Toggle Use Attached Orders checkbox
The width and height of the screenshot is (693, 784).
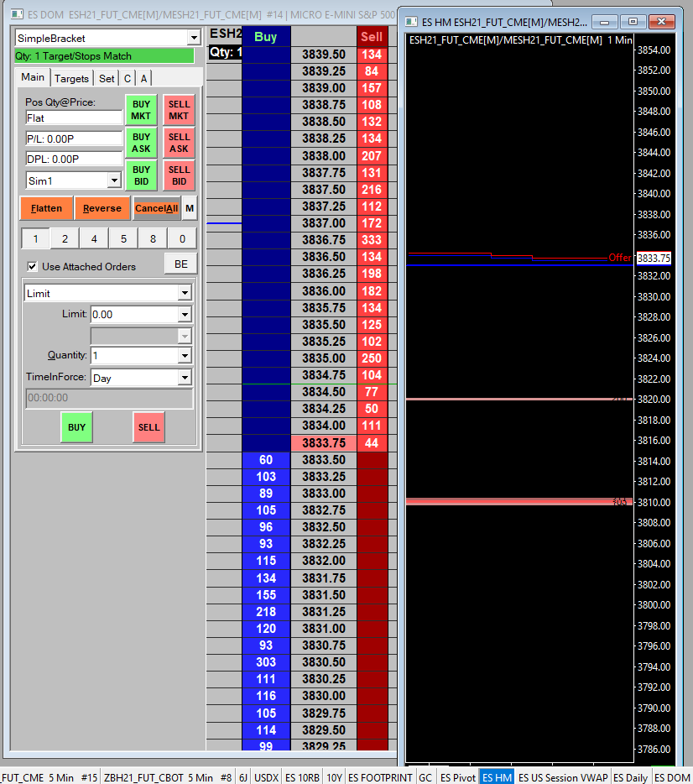pos(33,266)
